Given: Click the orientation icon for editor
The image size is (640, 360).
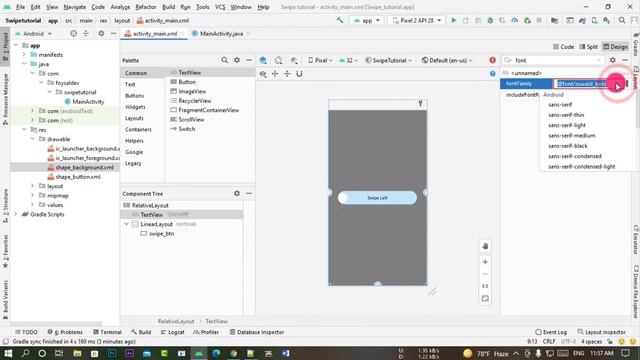Looking at the screenshot, I should [278, 60].
